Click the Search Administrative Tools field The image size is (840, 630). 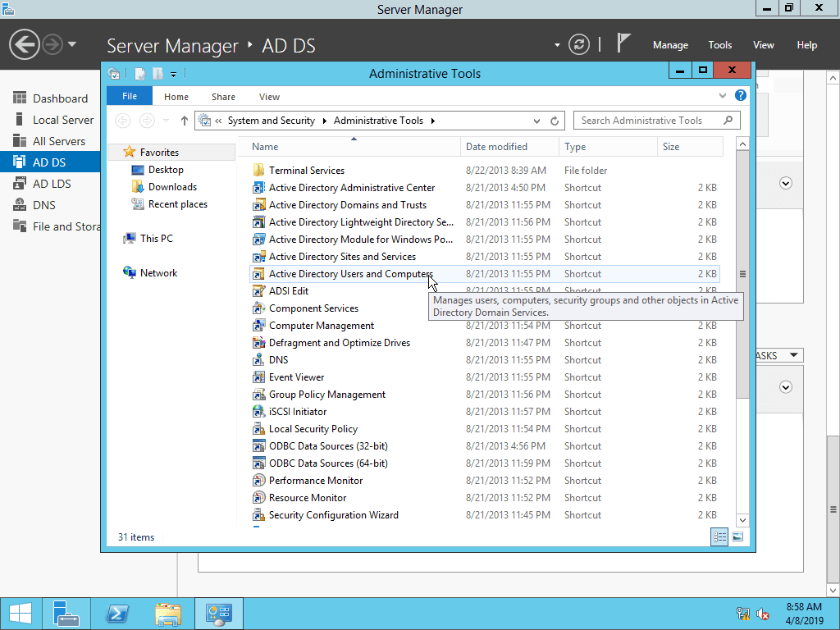tap(657, 121)
